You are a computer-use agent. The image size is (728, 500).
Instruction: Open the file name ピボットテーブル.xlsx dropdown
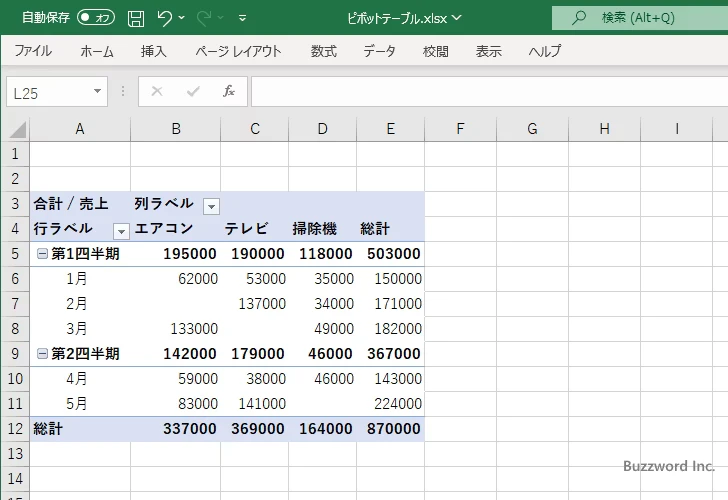[x=457, y=18]
